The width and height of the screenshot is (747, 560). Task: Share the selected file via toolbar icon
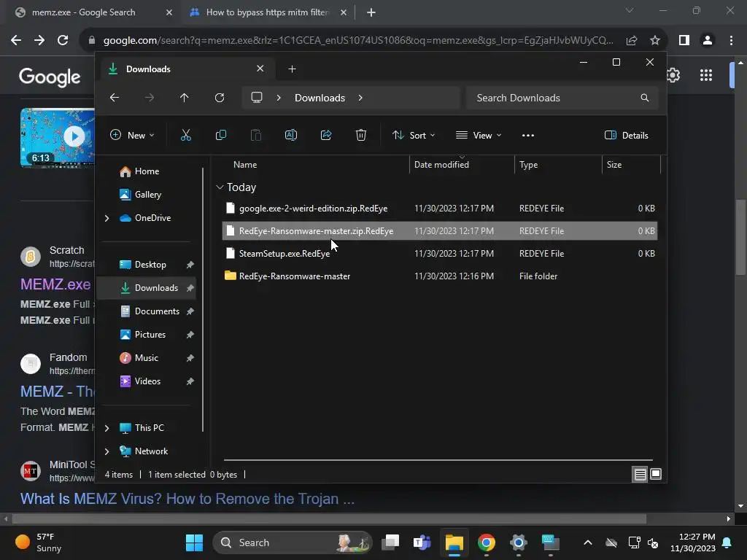(326, 135)
